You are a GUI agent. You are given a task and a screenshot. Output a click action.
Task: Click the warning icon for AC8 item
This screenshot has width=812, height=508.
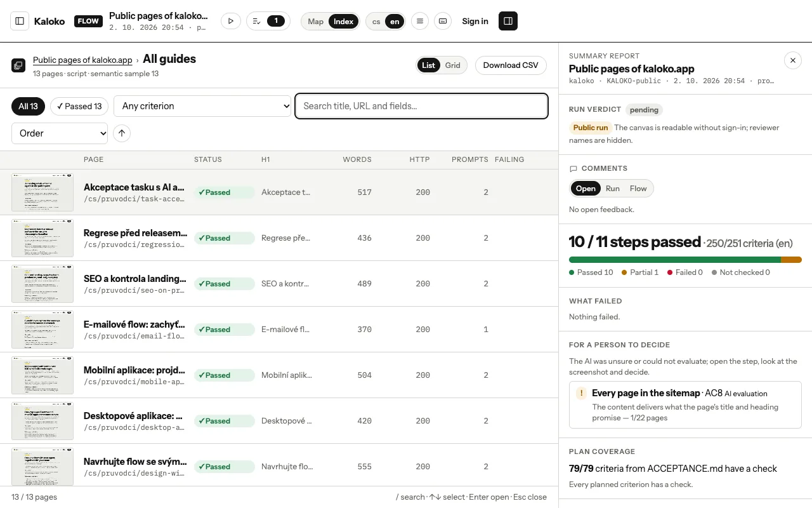tap(581, 393)
